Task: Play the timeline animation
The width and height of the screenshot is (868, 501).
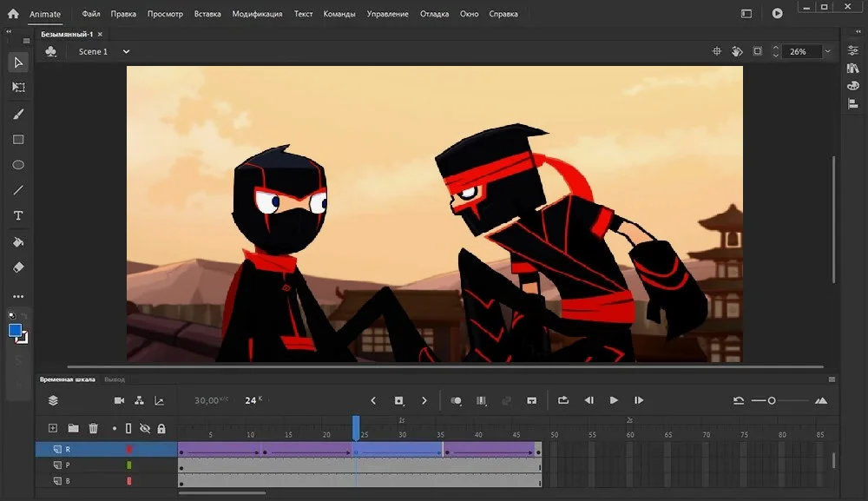Action: coord(614,400)
